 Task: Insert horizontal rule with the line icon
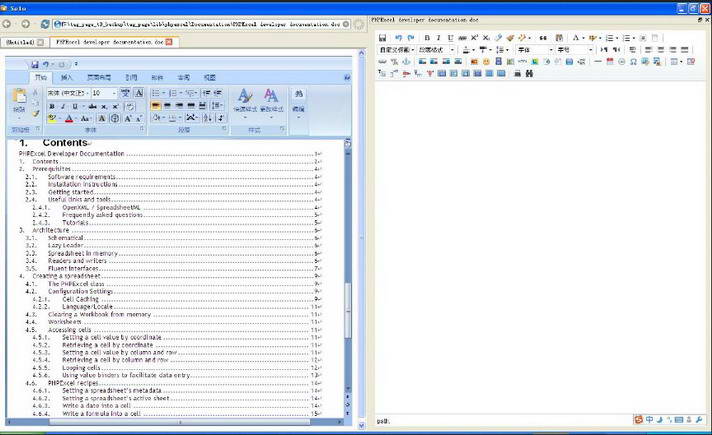pyautogui.click(x=598, y=61)
